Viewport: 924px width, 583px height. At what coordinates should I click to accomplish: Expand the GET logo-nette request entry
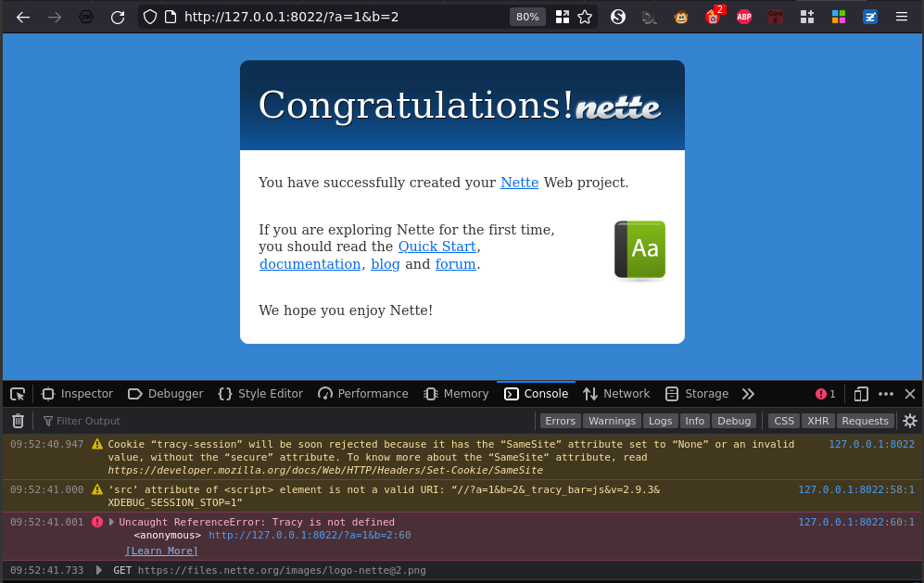click(x=100, y=570)
